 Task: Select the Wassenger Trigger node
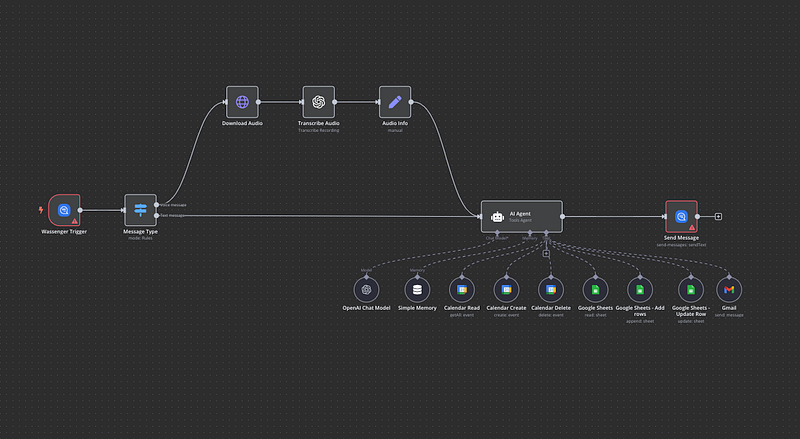point(64,211)
